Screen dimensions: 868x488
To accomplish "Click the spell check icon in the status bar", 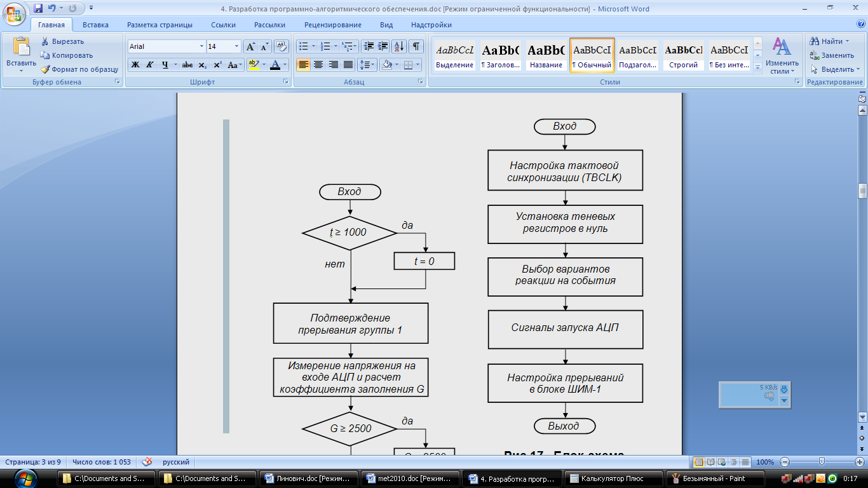I will point(147,462).
